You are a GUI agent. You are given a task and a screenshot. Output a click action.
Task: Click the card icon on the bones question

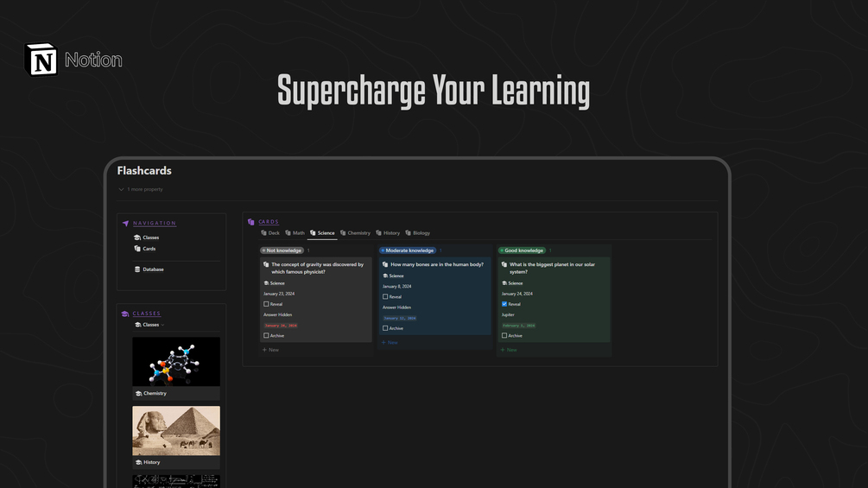(x=385, y=264)
